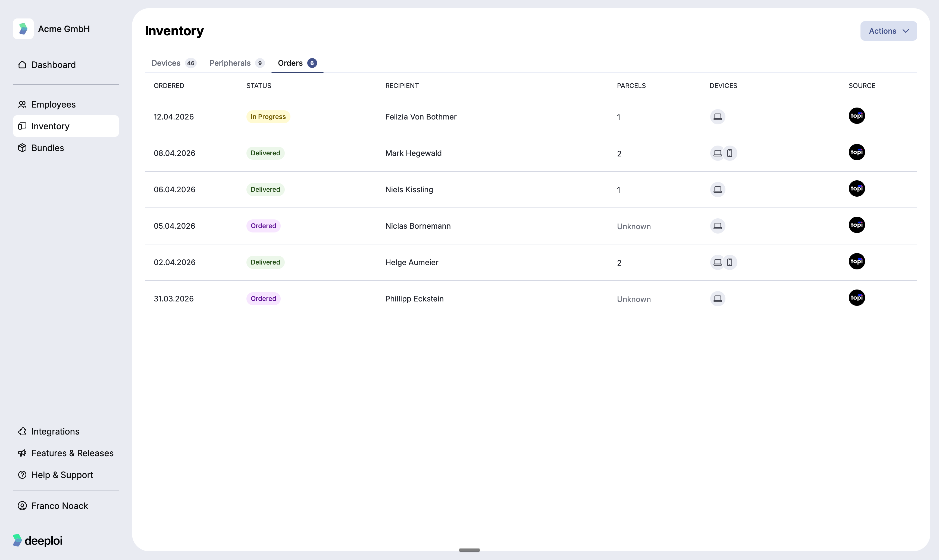The height and width of the screenshot is (560, 939).
Task: Click the laptop icon on Mark Hegewald's order
Action: point(718,153)
